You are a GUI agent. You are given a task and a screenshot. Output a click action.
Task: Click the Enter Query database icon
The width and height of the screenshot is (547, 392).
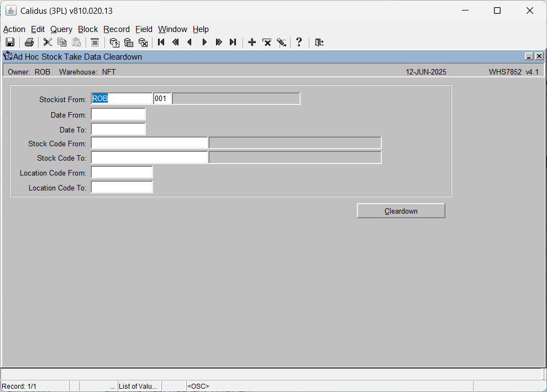114,42
